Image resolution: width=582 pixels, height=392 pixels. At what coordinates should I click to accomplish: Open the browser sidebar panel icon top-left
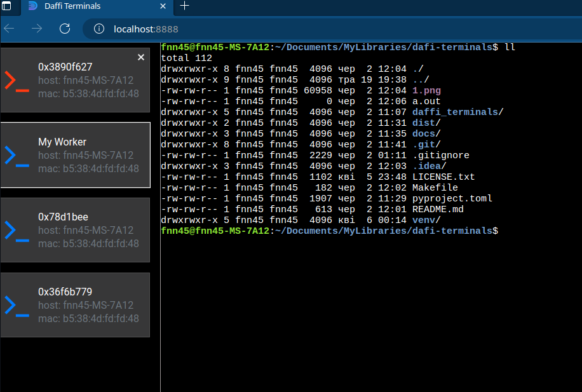pyautogui.click(x=7, y=7)
